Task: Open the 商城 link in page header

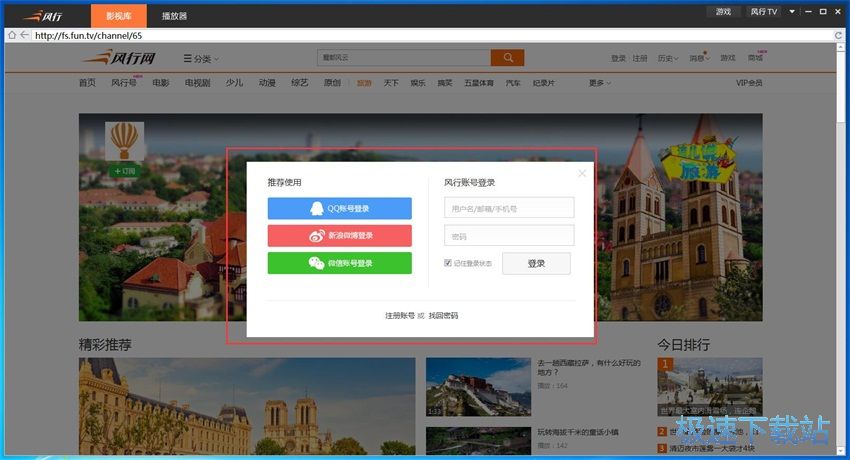Action: click(756, 57)
